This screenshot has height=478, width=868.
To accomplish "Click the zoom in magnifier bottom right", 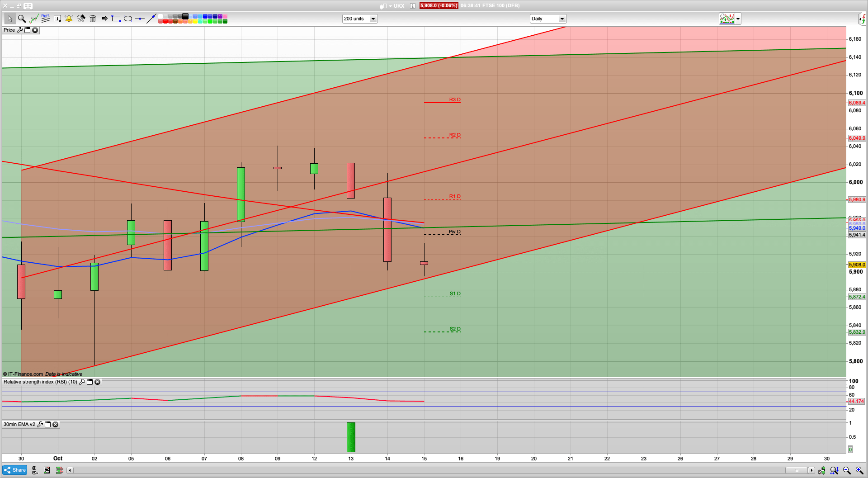I will pyautogui.click(x=859, y=470).
